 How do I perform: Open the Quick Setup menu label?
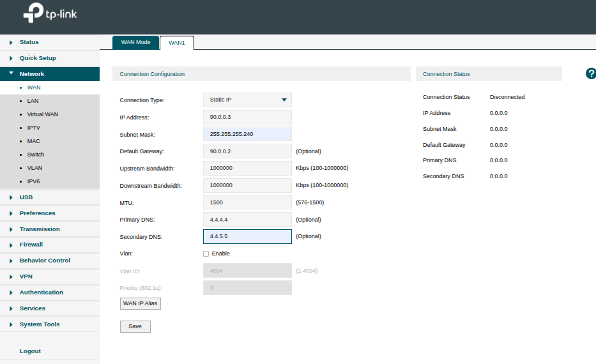point(38,58)
